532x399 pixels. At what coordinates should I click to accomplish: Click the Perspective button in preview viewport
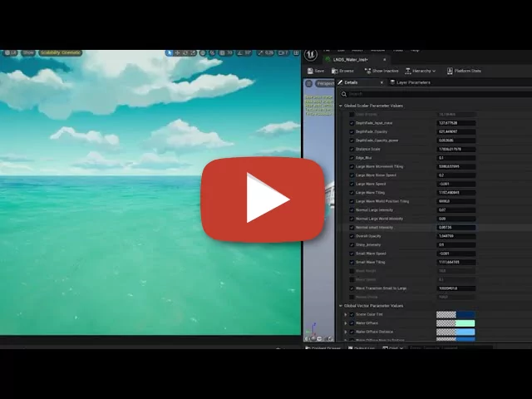coord(325,83)
